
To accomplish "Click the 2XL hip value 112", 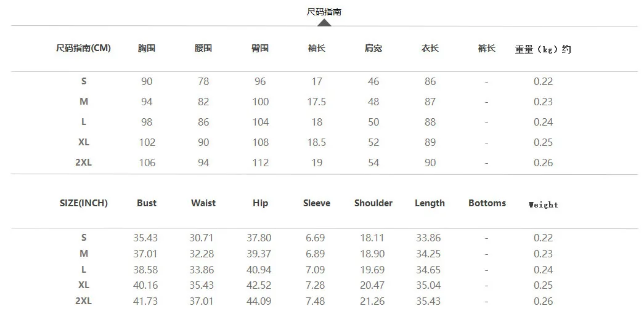I will click(261, 163).
